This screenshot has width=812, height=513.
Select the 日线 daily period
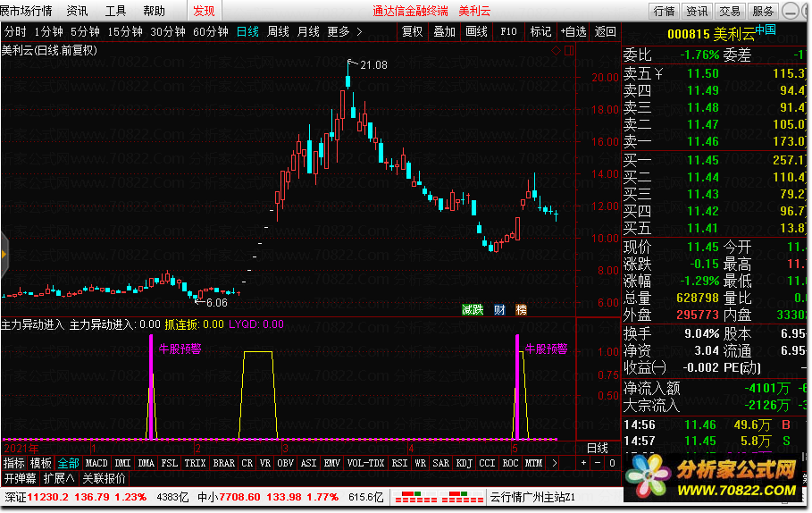coord(247,31)
